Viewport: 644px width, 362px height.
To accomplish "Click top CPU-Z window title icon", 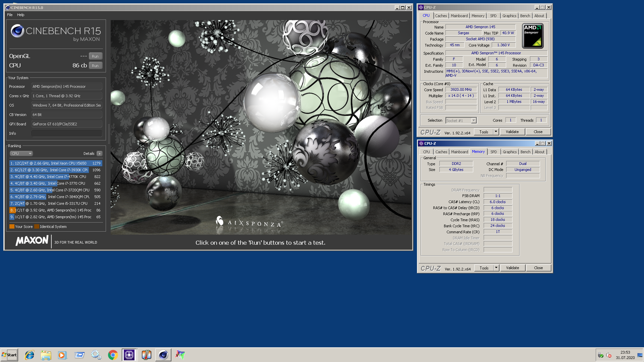I will point(421,7).
